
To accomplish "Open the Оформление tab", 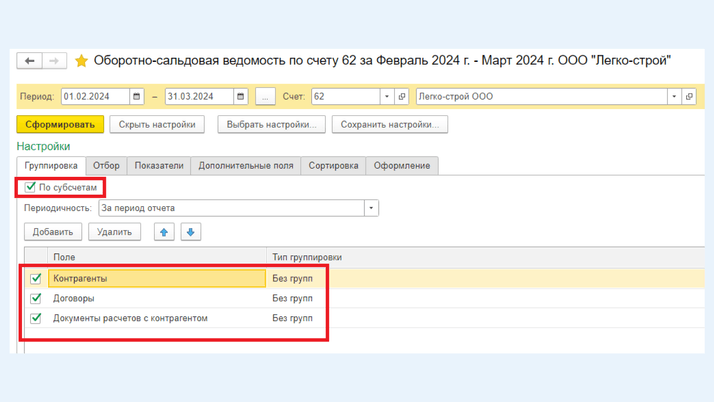I will click(402, 166).
